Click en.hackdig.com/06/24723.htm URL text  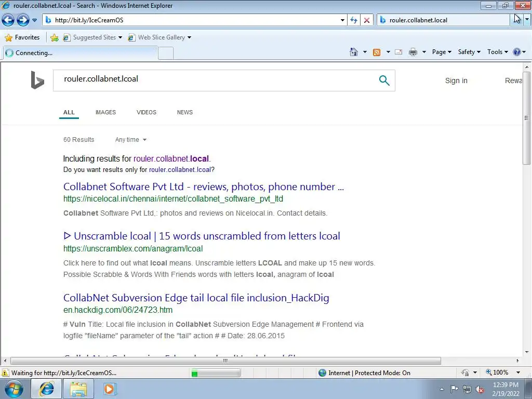click(118, 310)
